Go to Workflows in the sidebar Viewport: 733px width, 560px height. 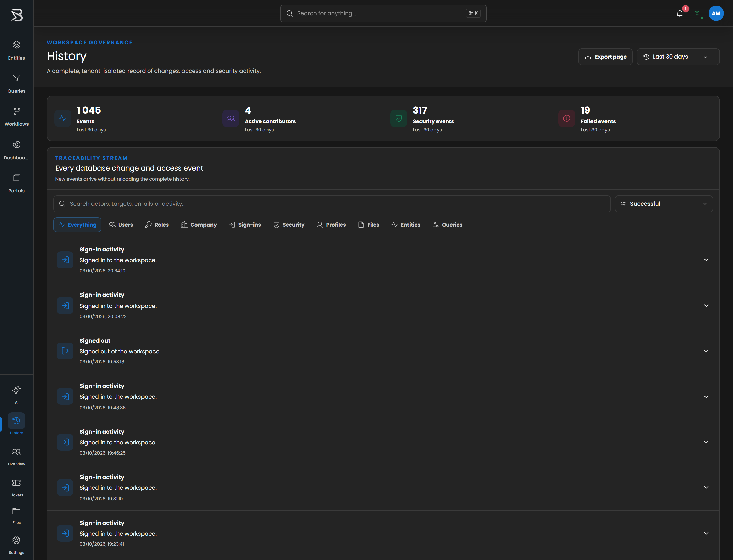tap(16, 117)
